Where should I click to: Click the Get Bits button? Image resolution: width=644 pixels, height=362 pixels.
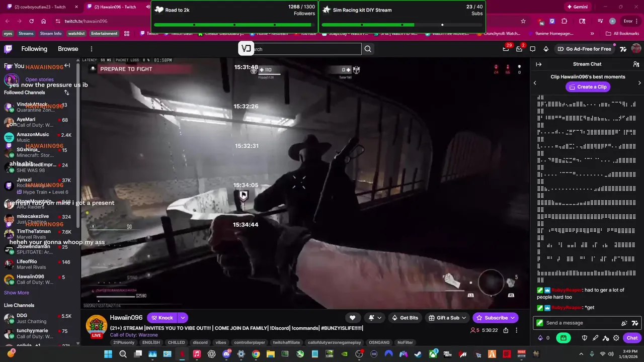(x=405, y=318)
